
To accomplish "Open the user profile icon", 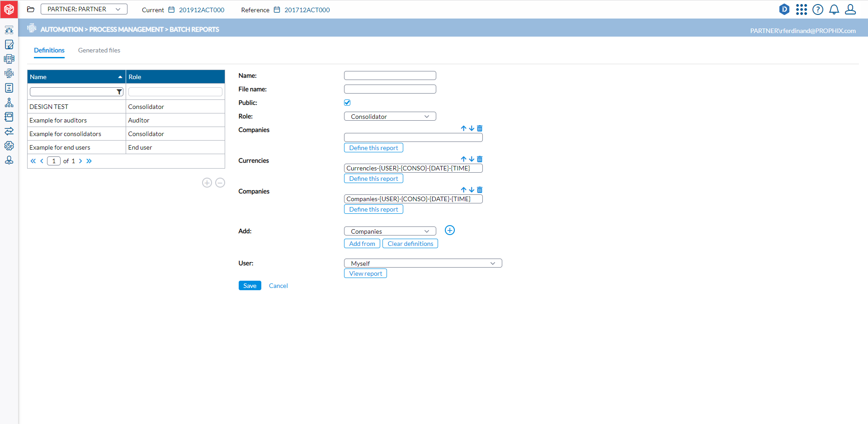I will [850, 9].
